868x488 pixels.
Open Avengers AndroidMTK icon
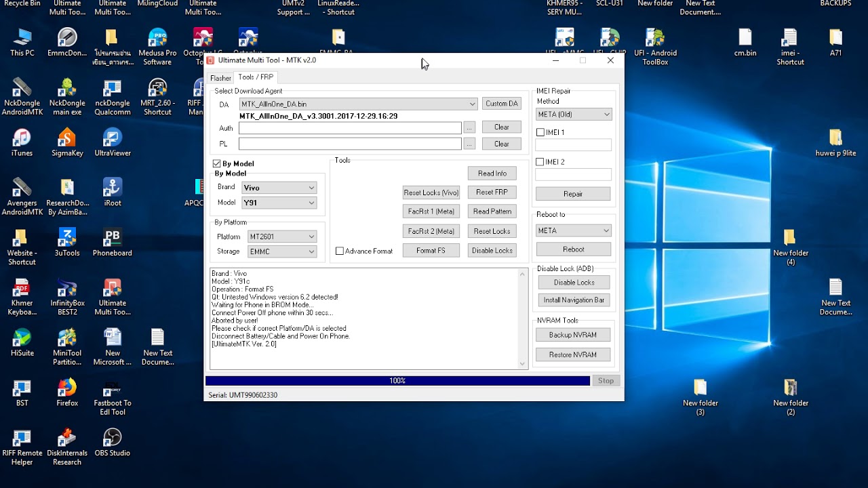22,197
